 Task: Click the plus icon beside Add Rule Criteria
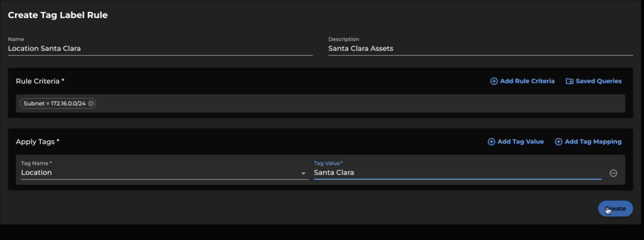click(x=494, y=81)
